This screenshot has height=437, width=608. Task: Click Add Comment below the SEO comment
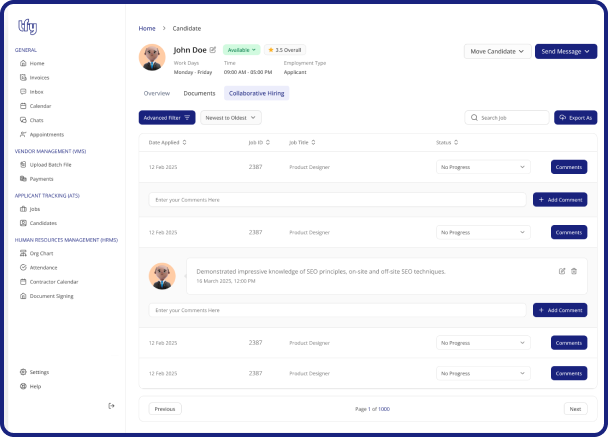coord(560,310)
